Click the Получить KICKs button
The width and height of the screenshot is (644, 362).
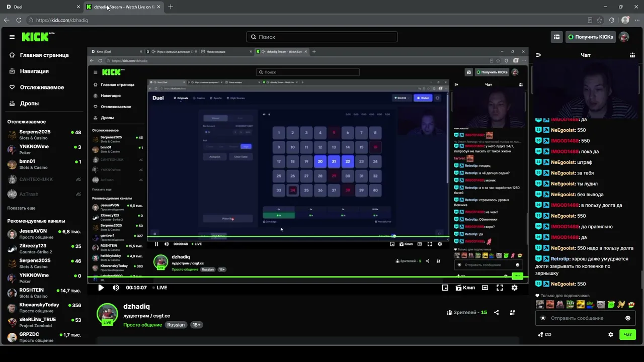click(x=591, y=37)
